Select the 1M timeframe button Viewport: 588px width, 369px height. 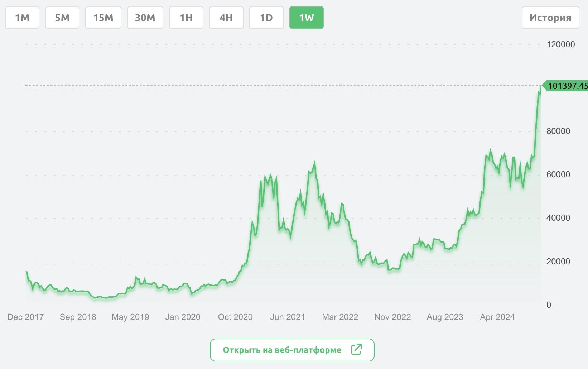(x=22, y=18)
